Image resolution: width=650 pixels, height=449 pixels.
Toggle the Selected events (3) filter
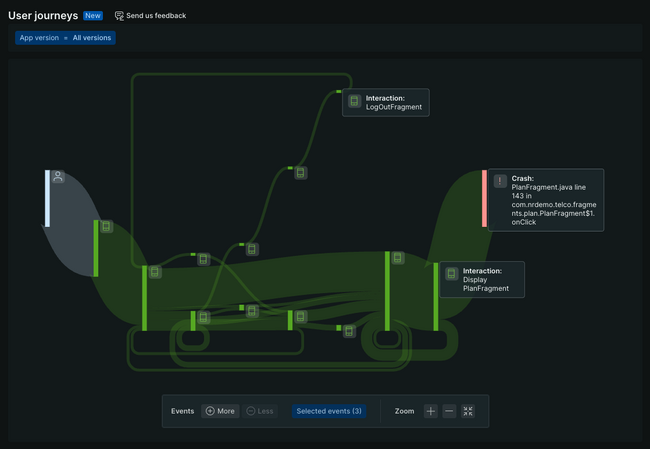coord(329,411)
